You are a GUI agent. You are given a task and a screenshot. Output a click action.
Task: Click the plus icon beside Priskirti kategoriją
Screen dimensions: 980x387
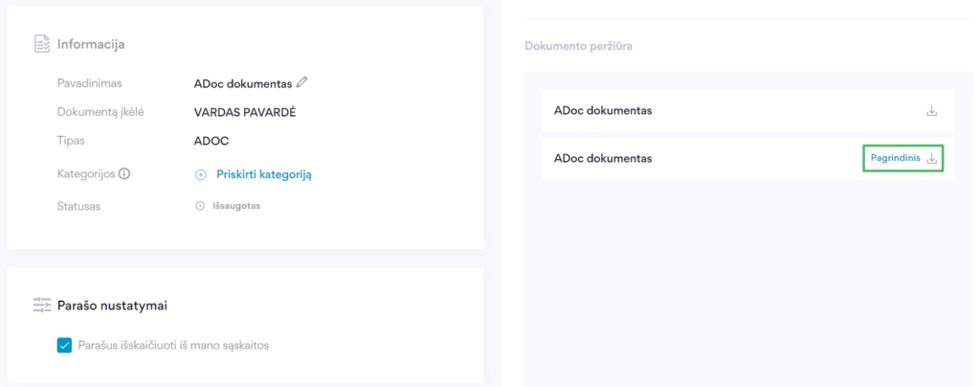pos(201,175)
